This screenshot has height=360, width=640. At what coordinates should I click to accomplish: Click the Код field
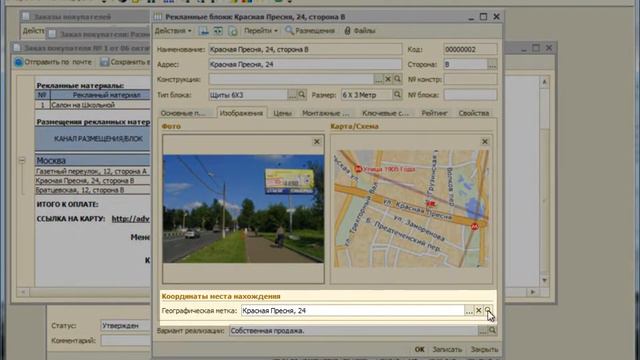pos(470,49)
